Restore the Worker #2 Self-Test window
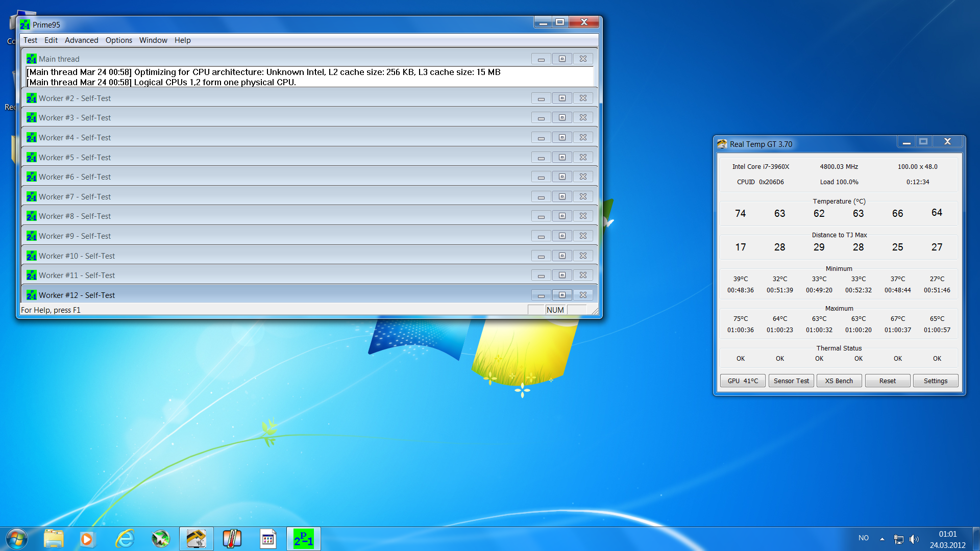 click(562, 98)
